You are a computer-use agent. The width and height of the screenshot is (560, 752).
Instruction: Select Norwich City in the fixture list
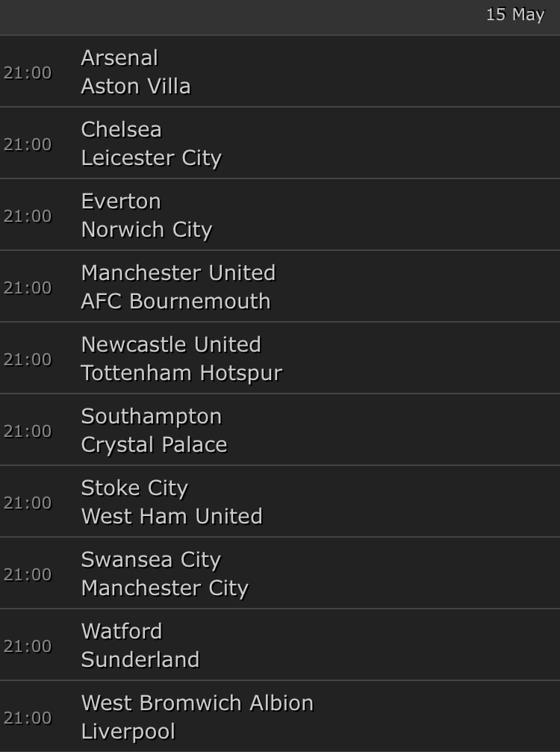tap(146, 229)
